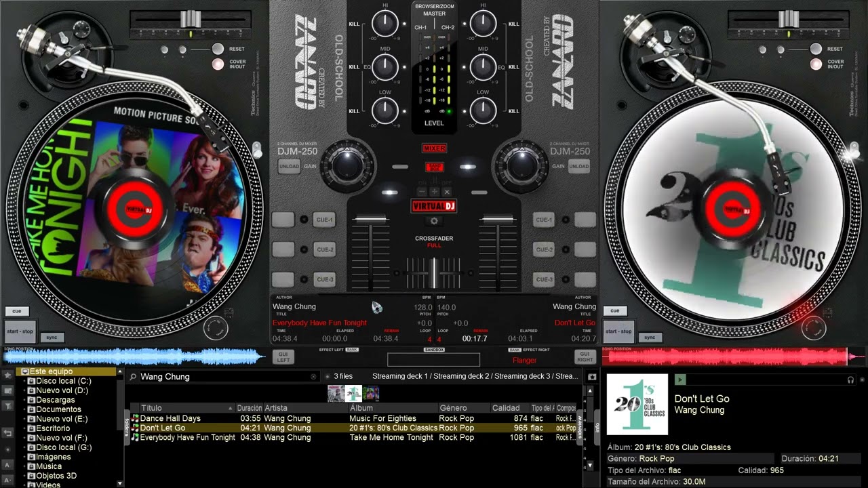Click the back arrow icon in browser sidebar
The width and height of the screenshot is (868, 488).
tap(7, 432)
